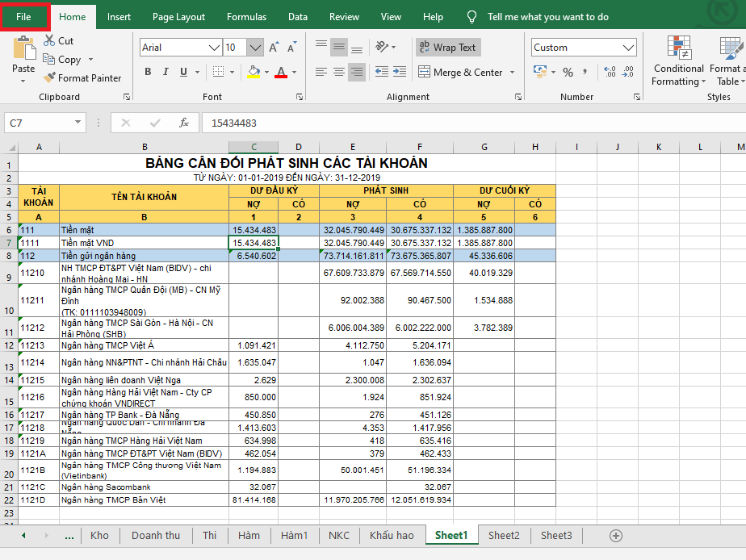Insert function using fx icon
This screenshot has width=746, height=560.
[x=184, y=123]
